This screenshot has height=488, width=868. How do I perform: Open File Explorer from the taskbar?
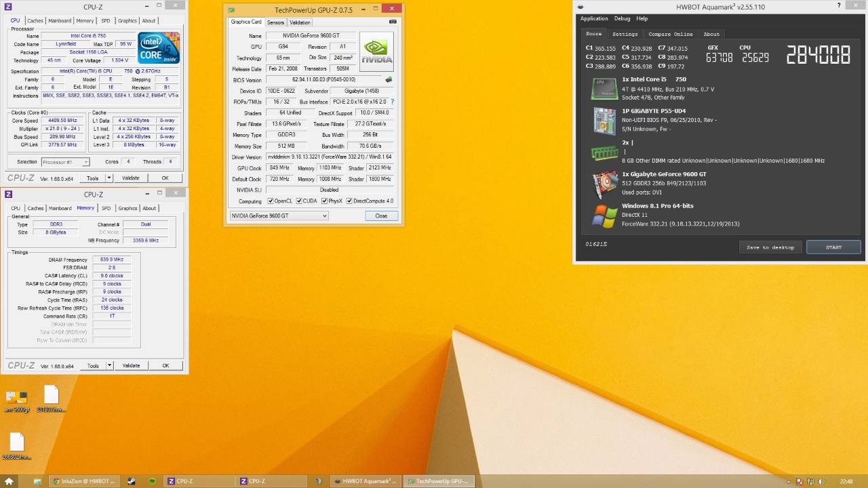pyautogui.click(x=37, y=481)
